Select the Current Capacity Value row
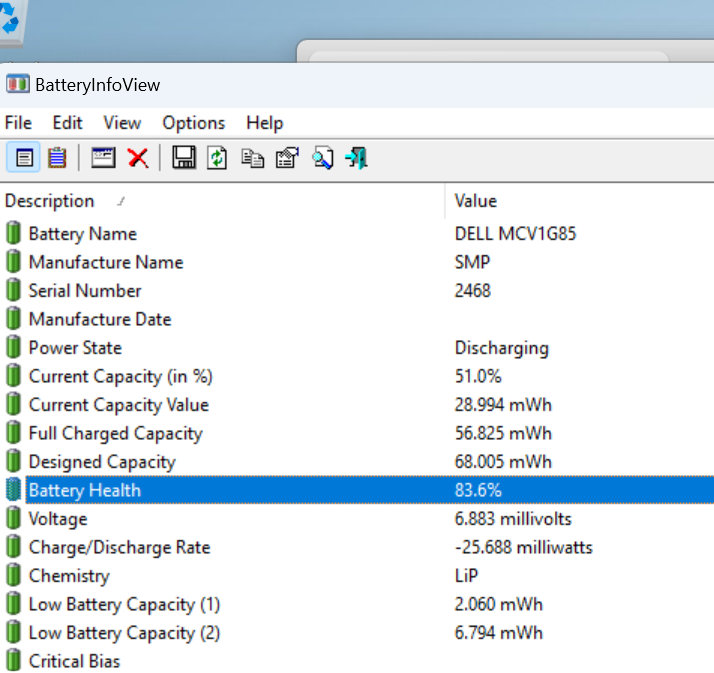The height and width of the screenshot is (673, 714). [x=357, y=404]
